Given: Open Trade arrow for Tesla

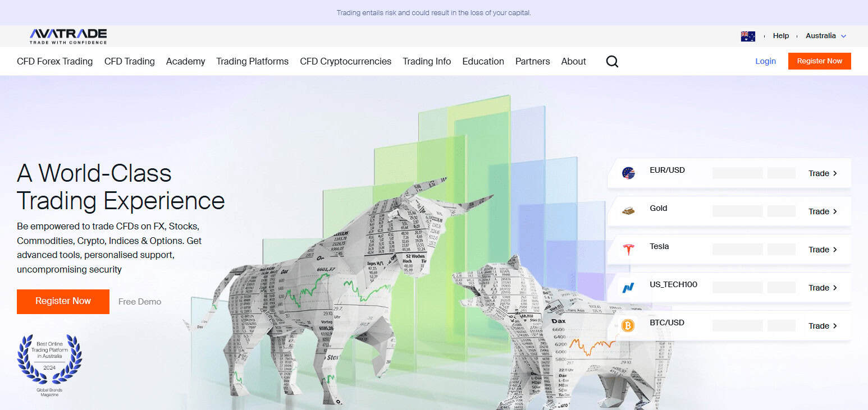Looking at the screenshot, I should coord(823,250).
